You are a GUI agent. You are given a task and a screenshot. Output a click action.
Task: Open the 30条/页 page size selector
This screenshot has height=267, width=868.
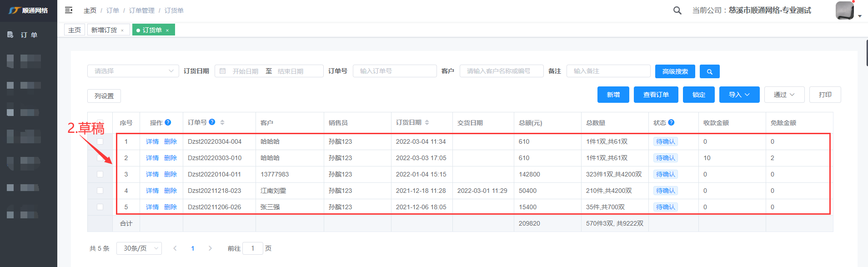(139, 248)
